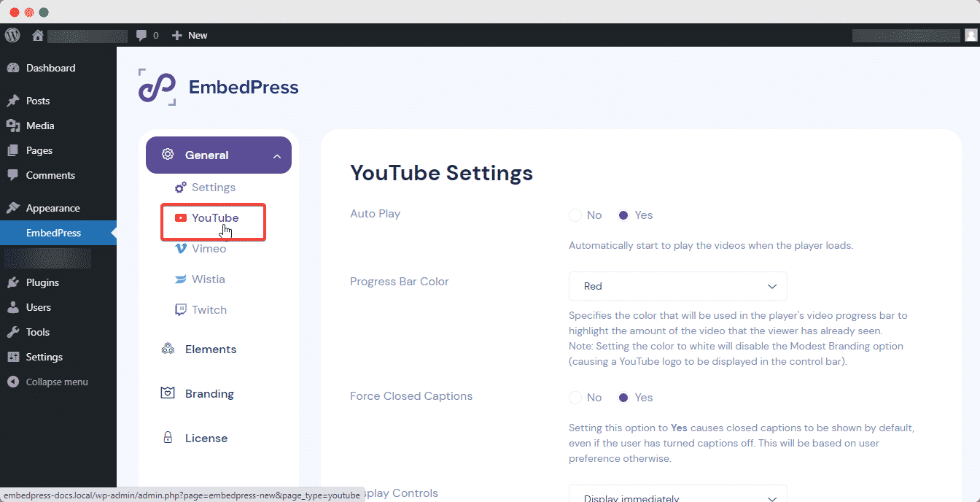The height and width of the screenshot is (502, 980).
Task: Open the Branding section
Action: coord(209,393)
